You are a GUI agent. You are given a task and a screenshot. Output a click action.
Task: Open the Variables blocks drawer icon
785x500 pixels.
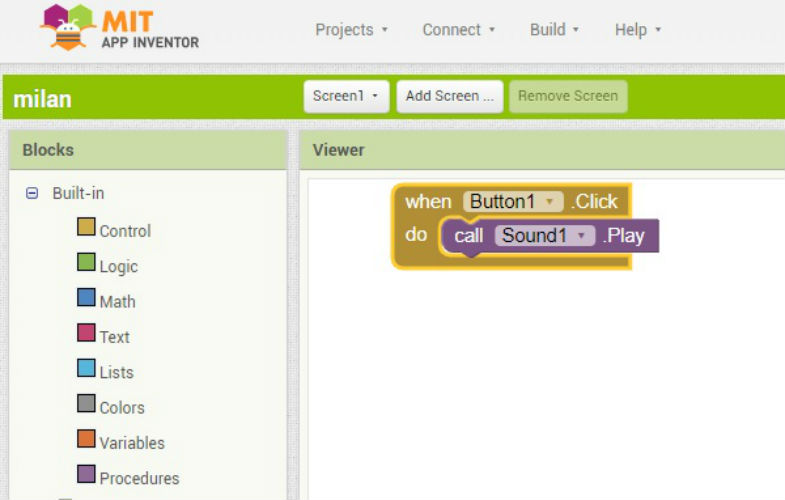coord(86,438)
